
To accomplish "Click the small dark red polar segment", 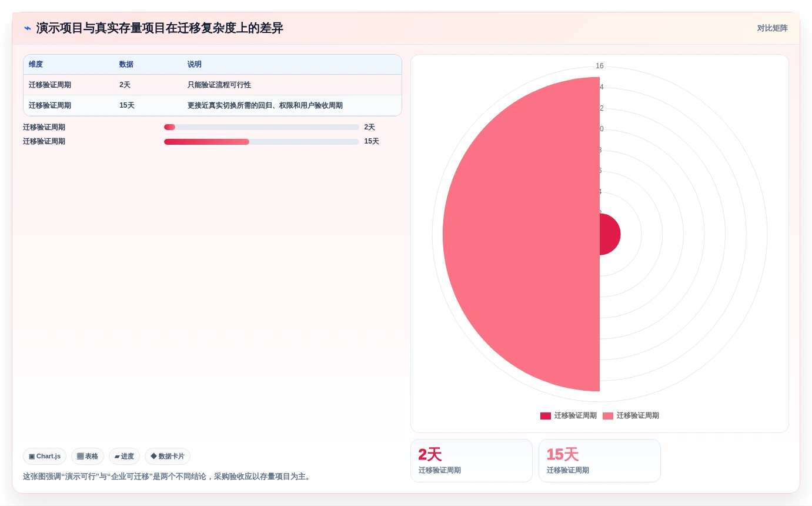I will [609, 234].
